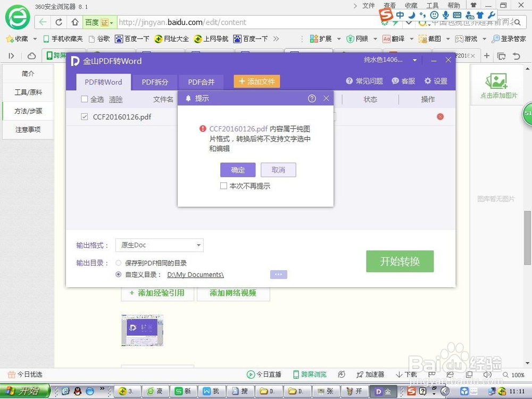This screenshot has height=399, width=532.
Task: Open 常见问题 in PDF converter
Action: point(364,81)
